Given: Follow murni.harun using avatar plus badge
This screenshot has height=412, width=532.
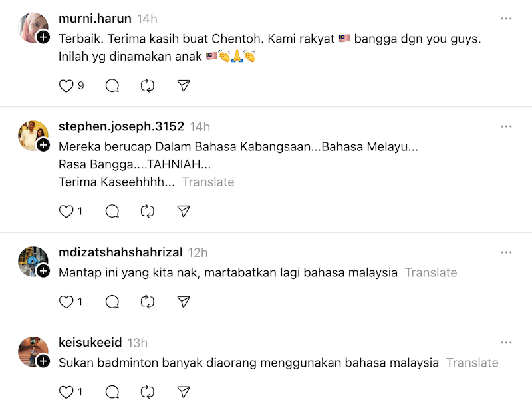Looking at the screenshot, I should [x=43, y=37].
